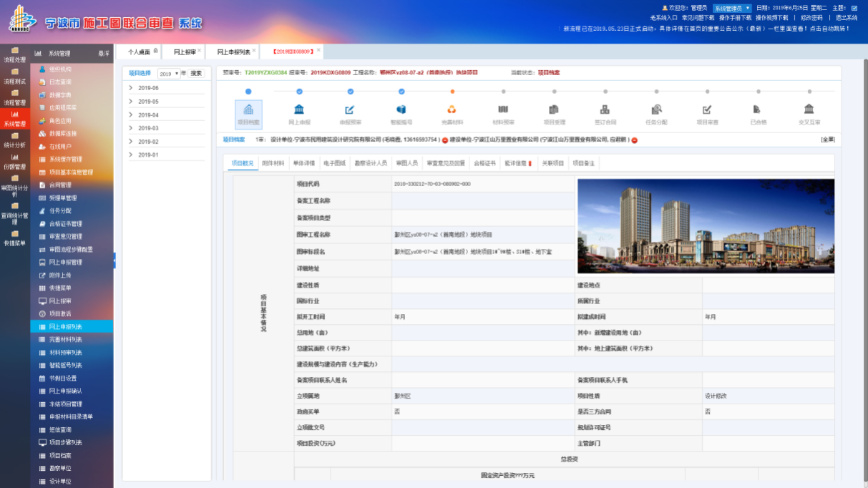Open 统计分析 folder in left bar
Viewport: 868px width, 488px height.
click(14, 139)
